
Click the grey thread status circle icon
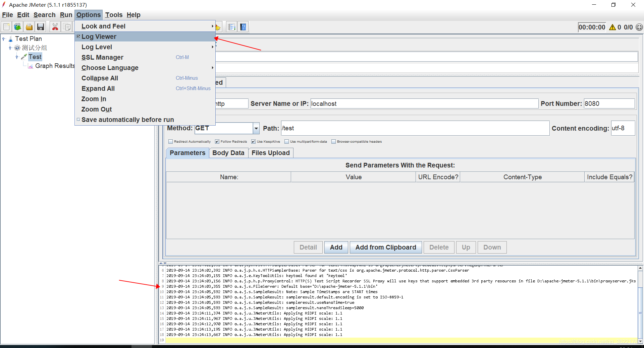pos(639,27)
